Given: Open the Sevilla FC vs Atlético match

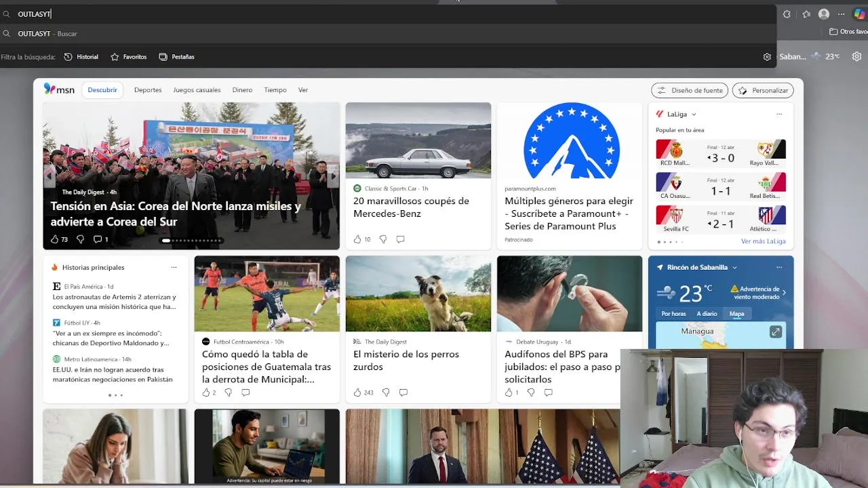Looking at the screenshot, I should pyautogui.click(x=721, y=219).
